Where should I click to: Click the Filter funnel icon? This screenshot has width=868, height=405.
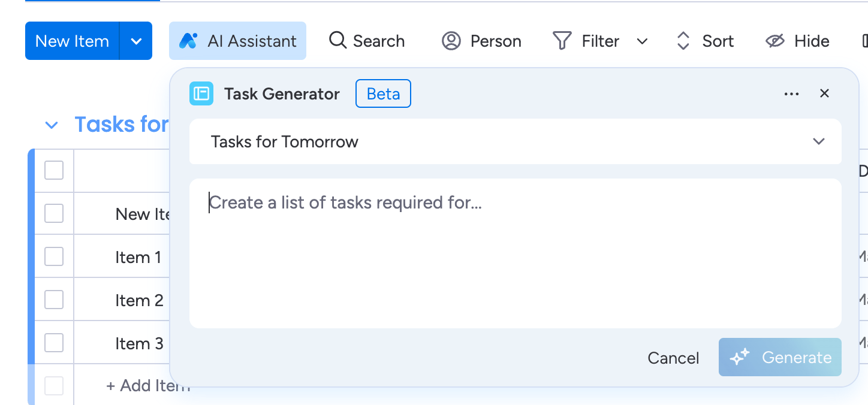click(562, 41)
